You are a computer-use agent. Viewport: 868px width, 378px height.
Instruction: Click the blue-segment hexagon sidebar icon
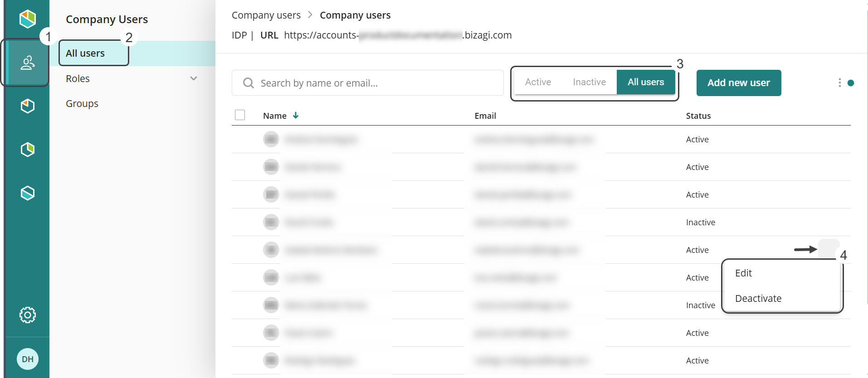pyautogui.click(x=28, y=193)
